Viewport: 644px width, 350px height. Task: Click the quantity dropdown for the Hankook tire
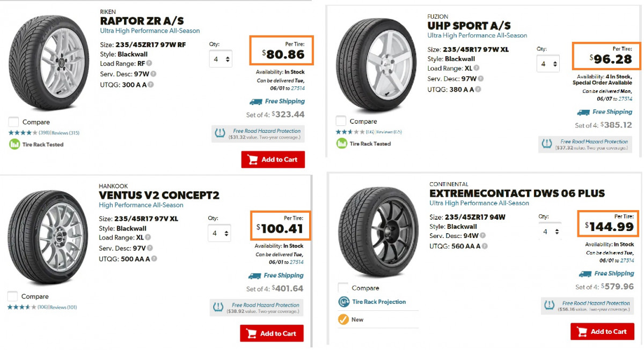(219, 233)
